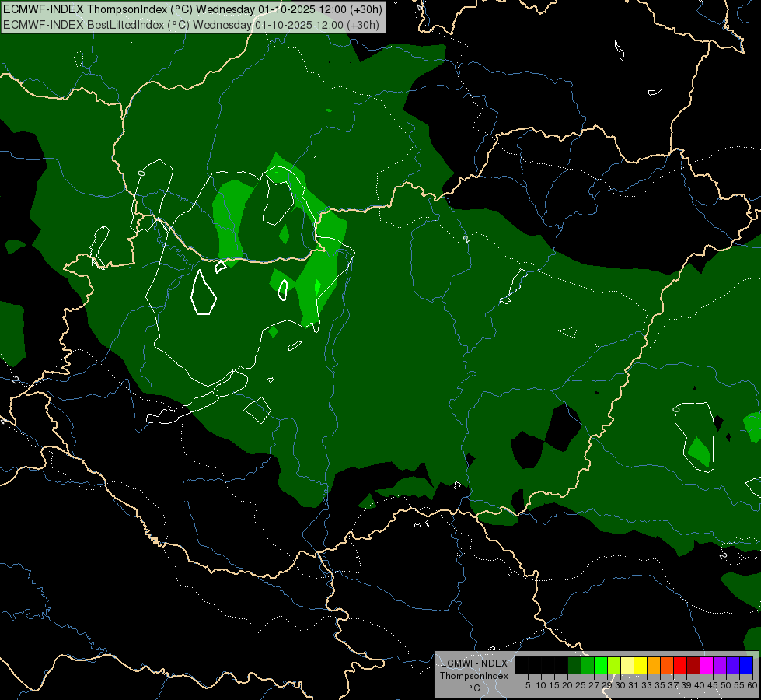Select the medium green 25–27 legend swatch
The width and height of the screenshot is (761, 700).
[588, 665]
